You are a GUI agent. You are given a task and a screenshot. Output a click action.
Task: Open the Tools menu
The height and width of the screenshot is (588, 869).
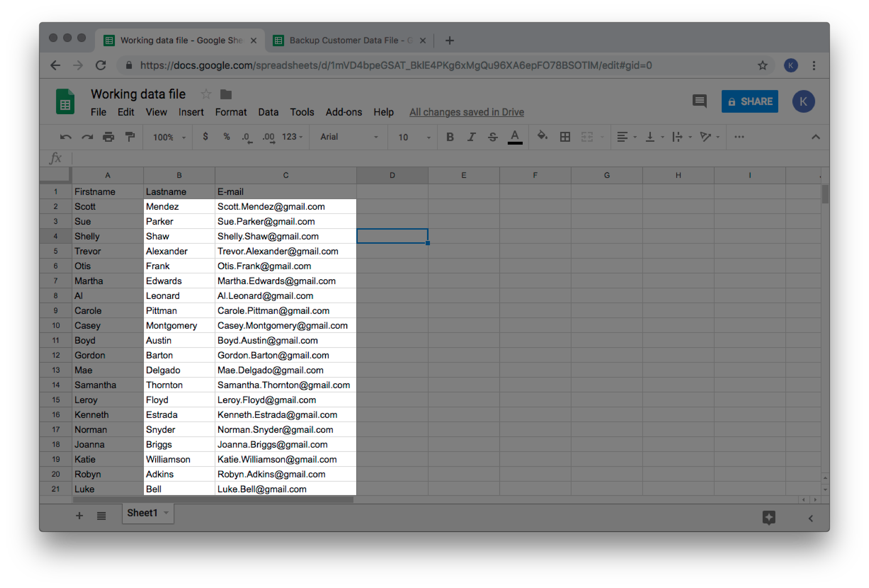302,112
